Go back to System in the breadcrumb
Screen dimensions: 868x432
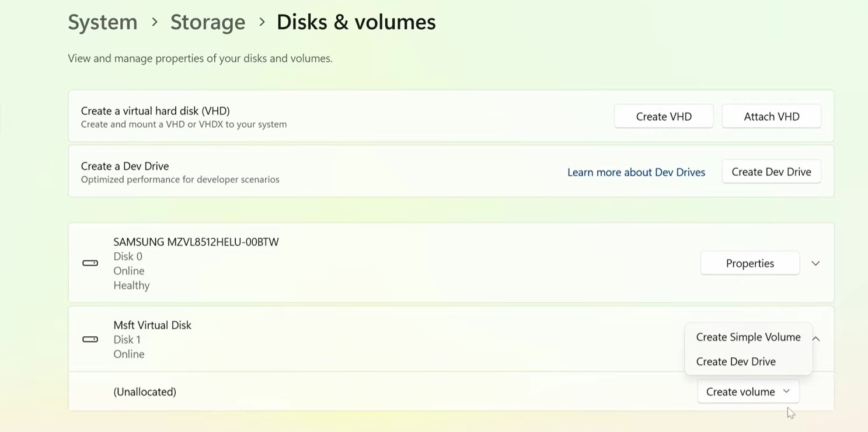(x=103, y=22)
